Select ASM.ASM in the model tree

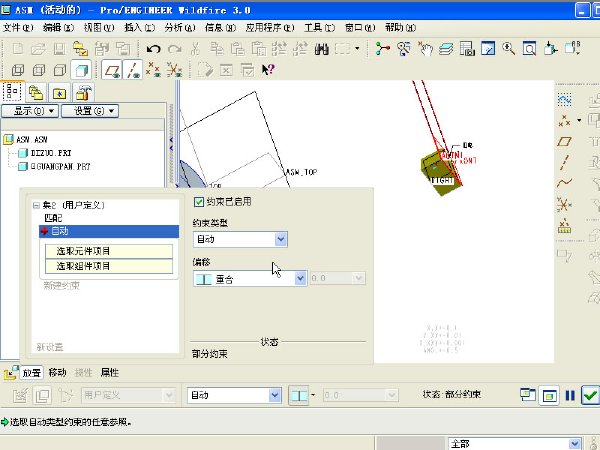[x=32, y=139]
